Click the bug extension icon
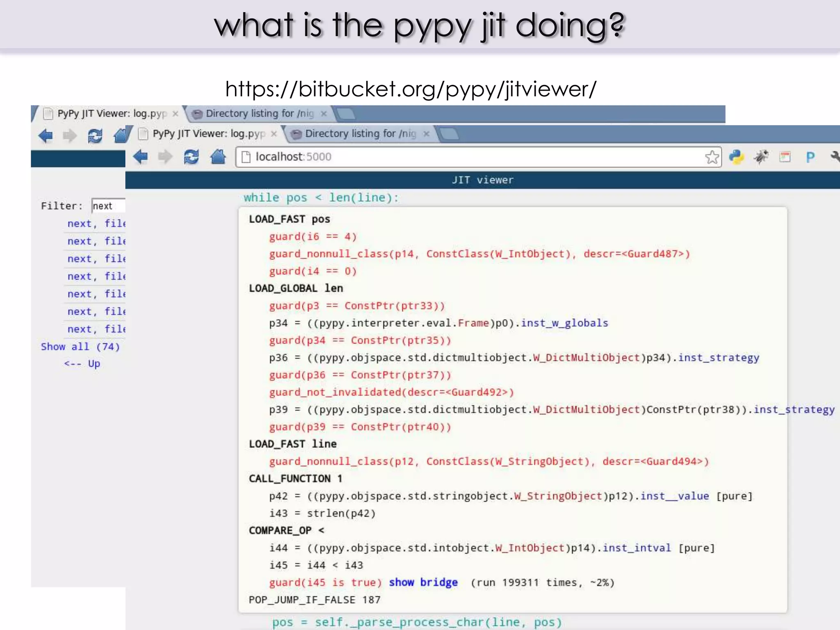The image size is (840, 630). 761,157
